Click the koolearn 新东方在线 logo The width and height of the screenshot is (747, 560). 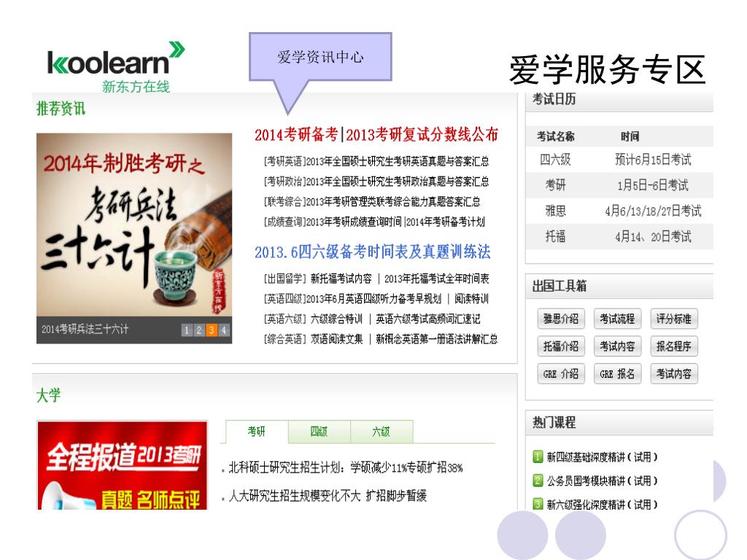pos(116,66)
